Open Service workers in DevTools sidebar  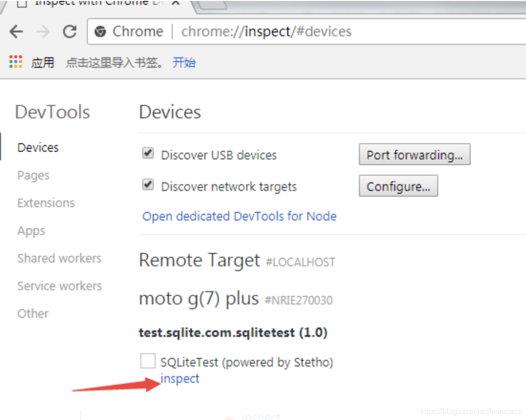60,286
